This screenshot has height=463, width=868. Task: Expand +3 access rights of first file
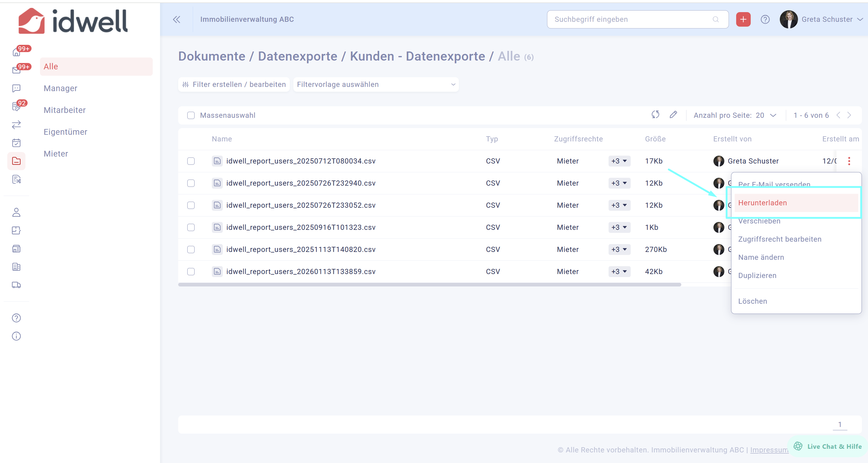point(619,161)
